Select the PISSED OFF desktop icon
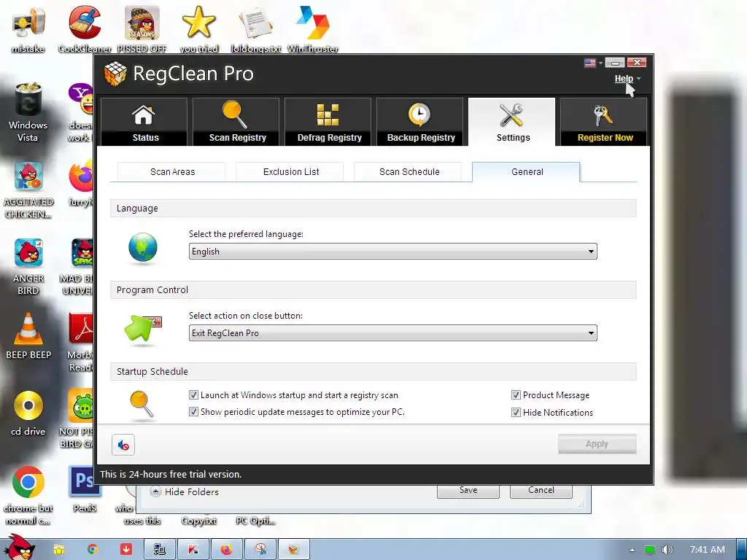This screenshot has height=560, width=747. pos(142,29)
